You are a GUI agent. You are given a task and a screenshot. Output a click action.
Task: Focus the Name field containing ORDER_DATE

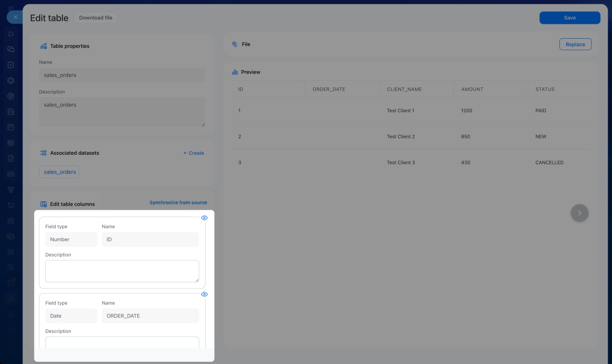151,316
